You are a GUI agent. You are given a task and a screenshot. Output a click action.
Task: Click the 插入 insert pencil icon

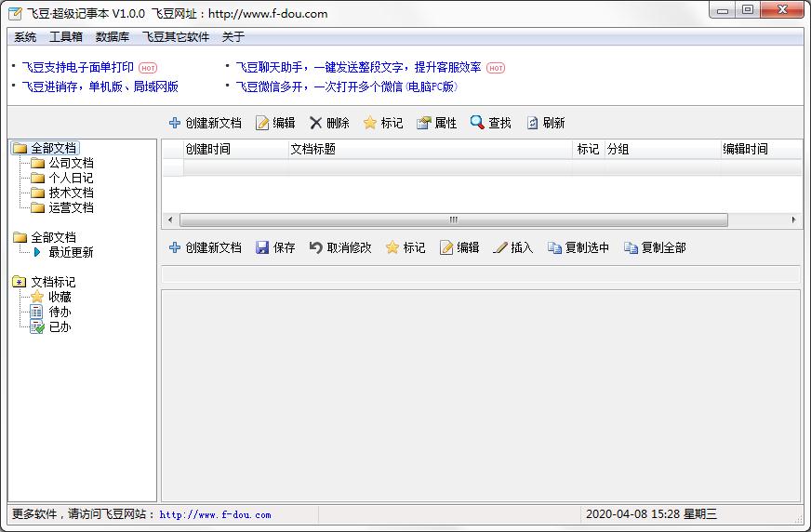click(x=500, y=247)
